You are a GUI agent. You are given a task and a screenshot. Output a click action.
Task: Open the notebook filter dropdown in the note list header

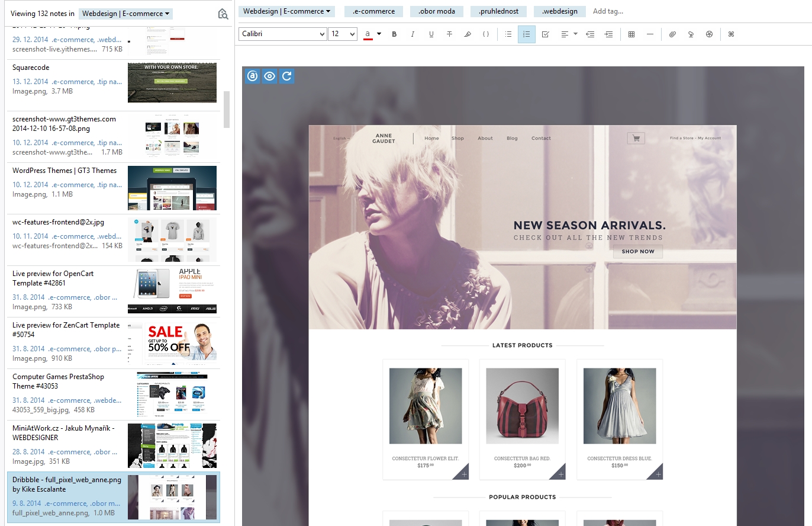click(125, 14)
